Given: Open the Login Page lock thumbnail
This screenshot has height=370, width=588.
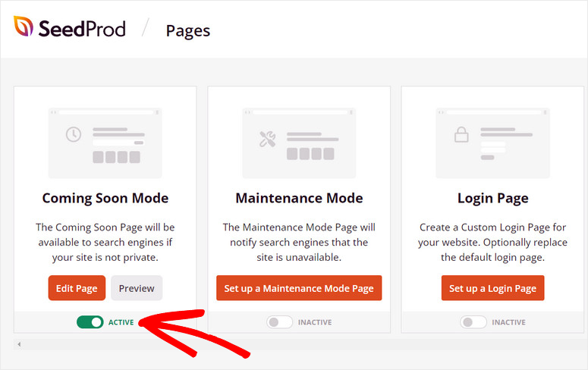Looking at the screenshot, I should tap(492, 143).
